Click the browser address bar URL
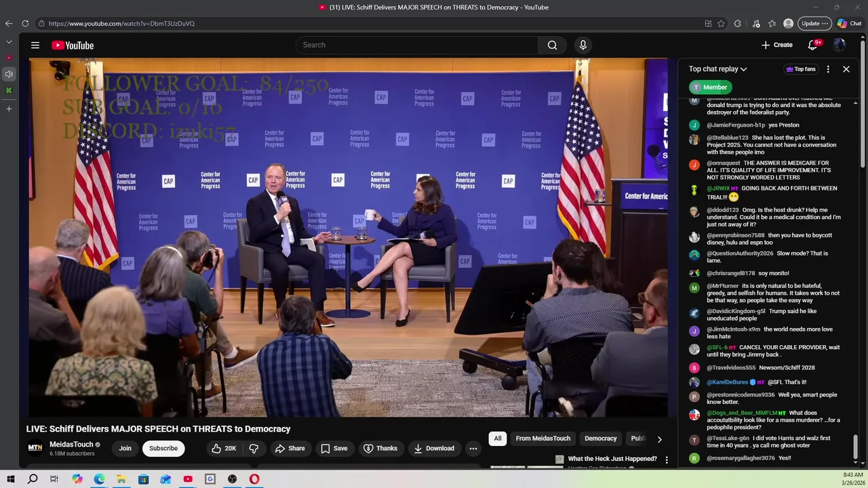Screen dimensions: 868x488 pyautogui.click(x=121, y=24)
